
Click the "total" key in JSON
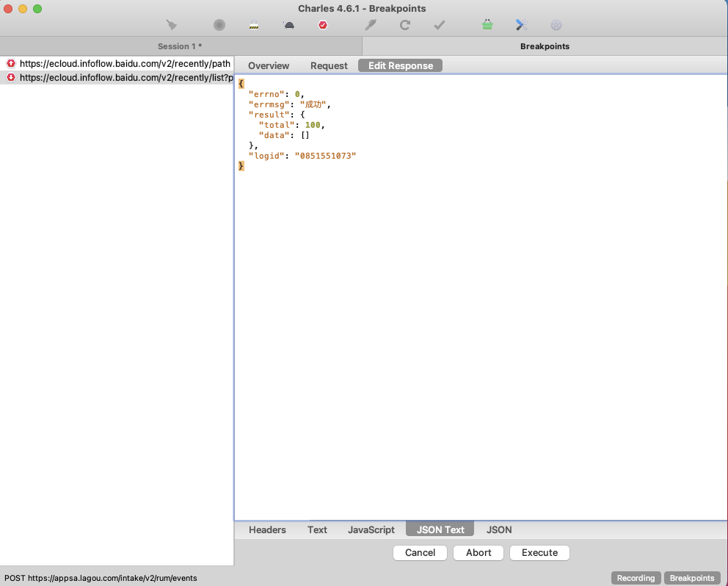coord(277,125)
